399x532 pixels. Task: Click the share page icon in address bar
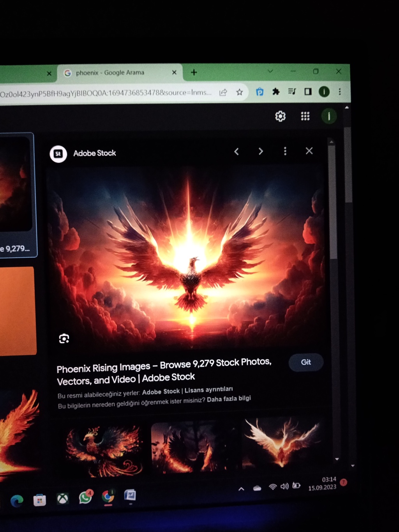pyautogui.click(x=223, y=92)
